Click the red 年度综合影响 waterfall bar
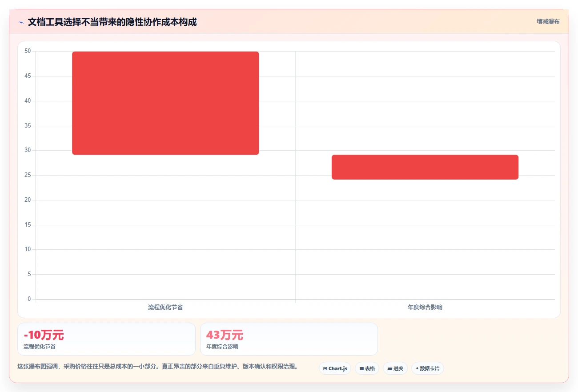Screen dimensions: 578x392 point(425,167)
